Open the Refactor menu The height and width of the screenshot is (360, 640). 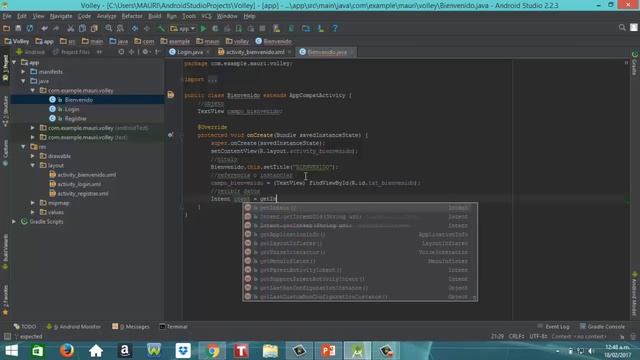pos(132,16)
